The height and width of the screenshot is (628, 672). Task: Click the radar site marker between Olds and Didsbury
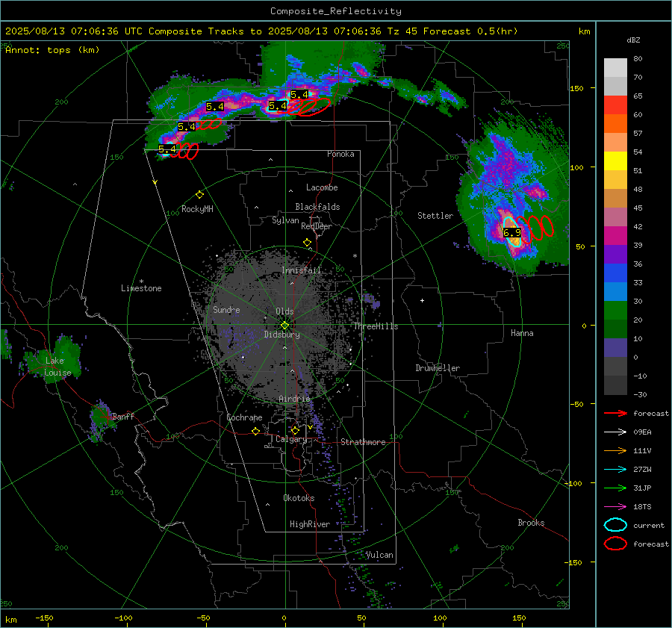click(285, 325)
